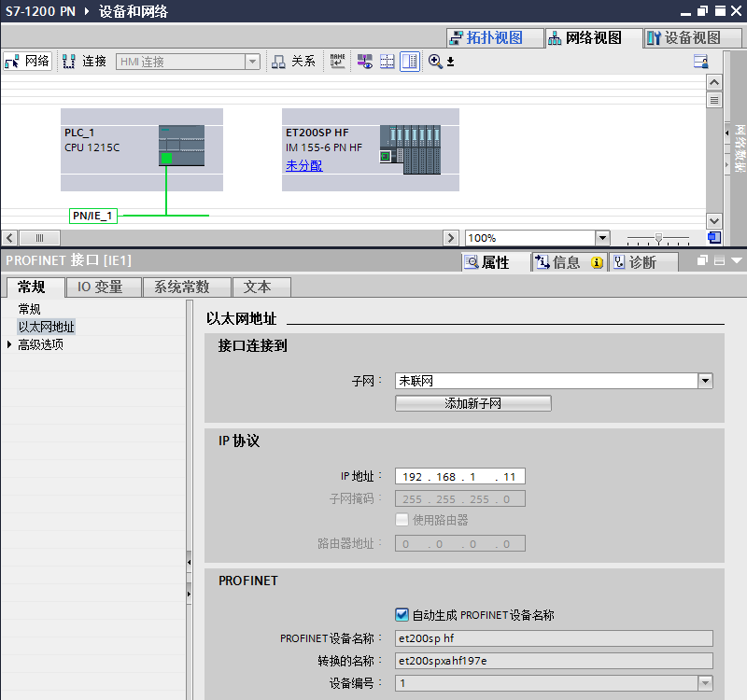Click the 未分配 (Not assigned) link
Screen dimensions: 747x700
(304, 165)
